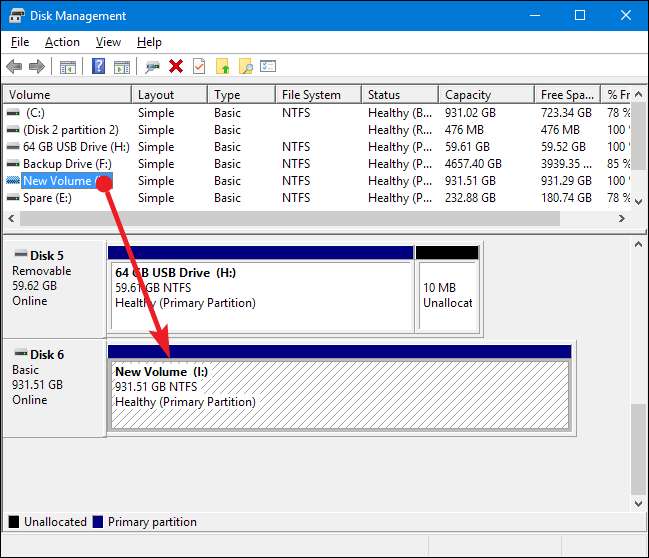Click volume list scroll up arrow
The image size is (649, 558).
tap(638, 94)
